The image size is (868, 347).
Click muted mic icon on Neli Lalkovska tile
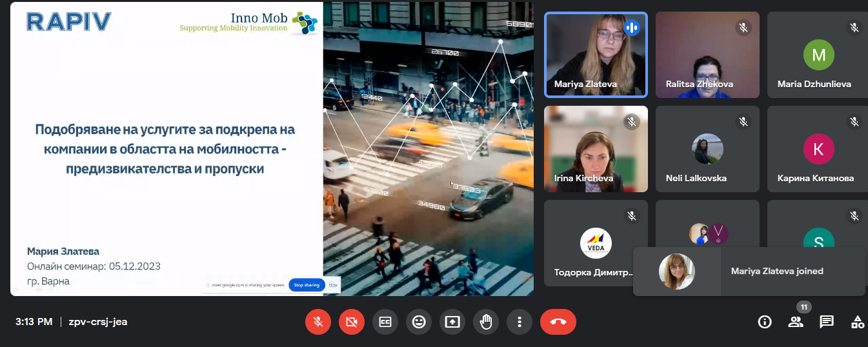743,122
